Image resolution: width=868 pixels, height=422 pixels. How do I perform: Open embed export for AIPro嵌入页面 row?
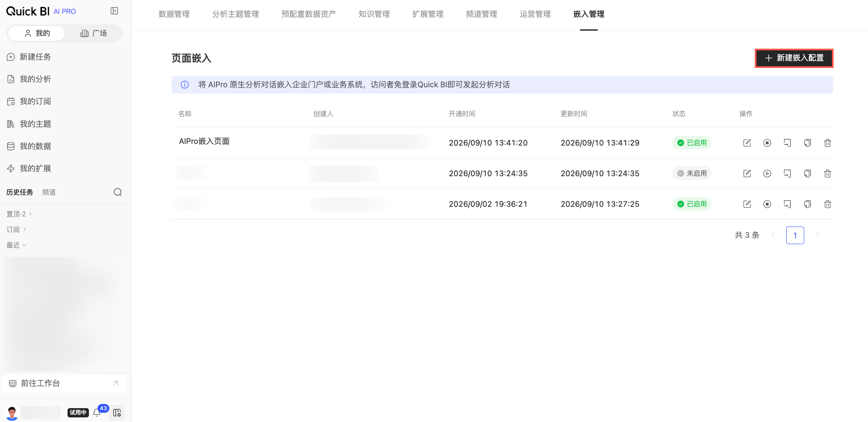(787, 143)
